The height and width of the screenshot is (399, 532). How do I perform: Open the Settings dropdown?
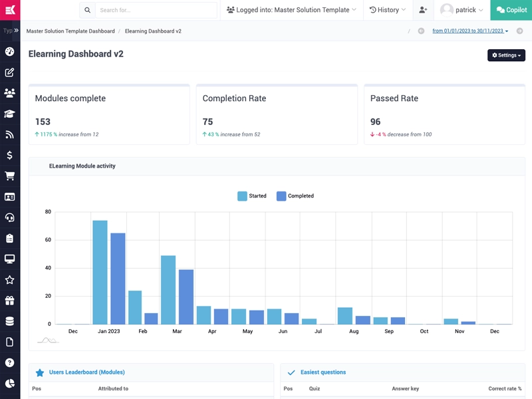pos(506,55)
